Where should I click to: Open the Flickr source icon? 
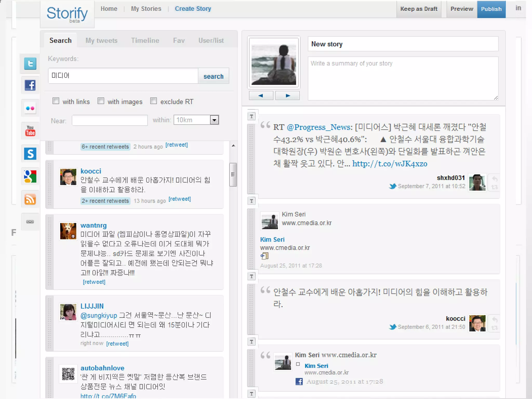coord(30,108)
